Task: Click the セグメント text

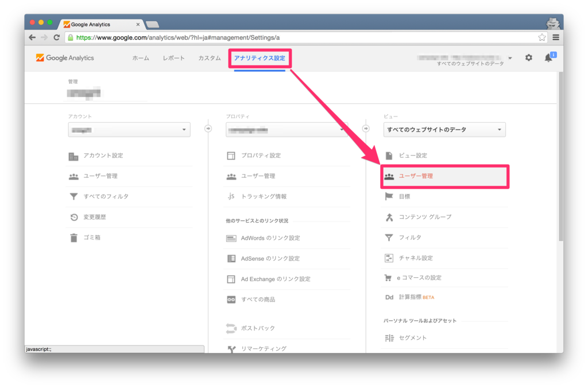Action: 412,337
